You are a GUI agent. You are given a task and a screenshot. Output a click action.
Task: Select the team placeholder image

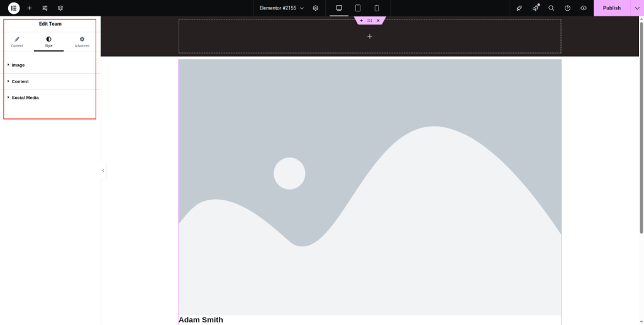(x=370, y=187)
